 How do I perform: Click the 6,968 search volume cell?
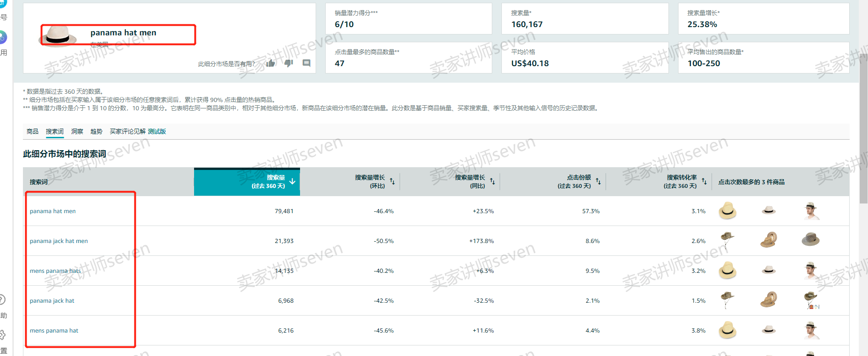286,301
